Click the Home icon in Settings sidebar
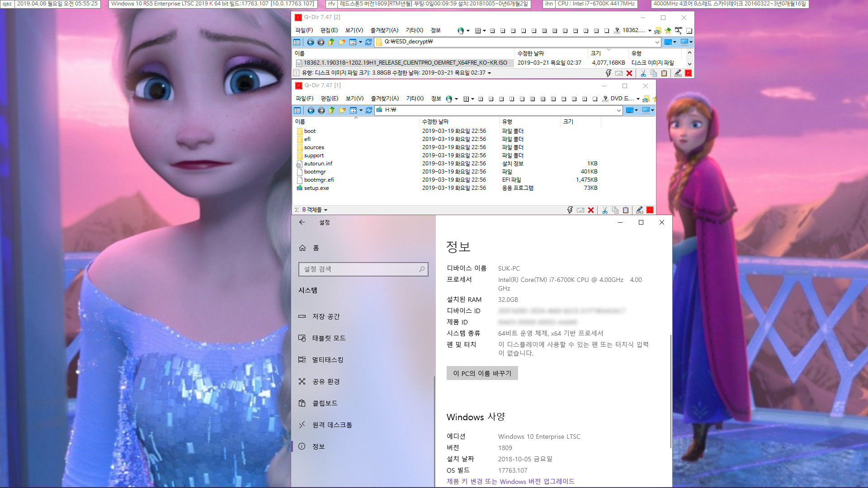Image resolution: width=868 pixels, height=488 pixels. click(302, 248)
